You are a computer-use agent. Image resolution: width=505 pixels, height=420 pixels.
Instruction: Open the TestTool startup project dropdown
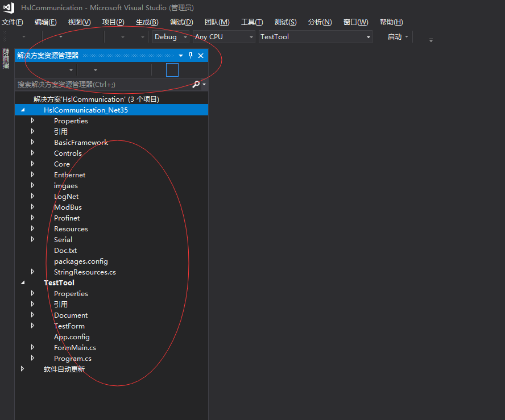point(315,37)
